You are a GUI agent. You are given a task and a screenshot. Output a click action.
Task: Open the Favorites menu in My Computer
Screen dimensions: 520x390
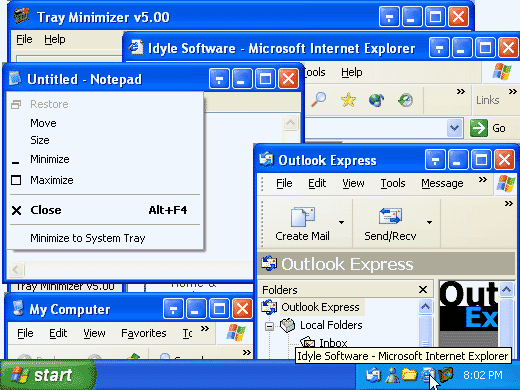point(144,333)
